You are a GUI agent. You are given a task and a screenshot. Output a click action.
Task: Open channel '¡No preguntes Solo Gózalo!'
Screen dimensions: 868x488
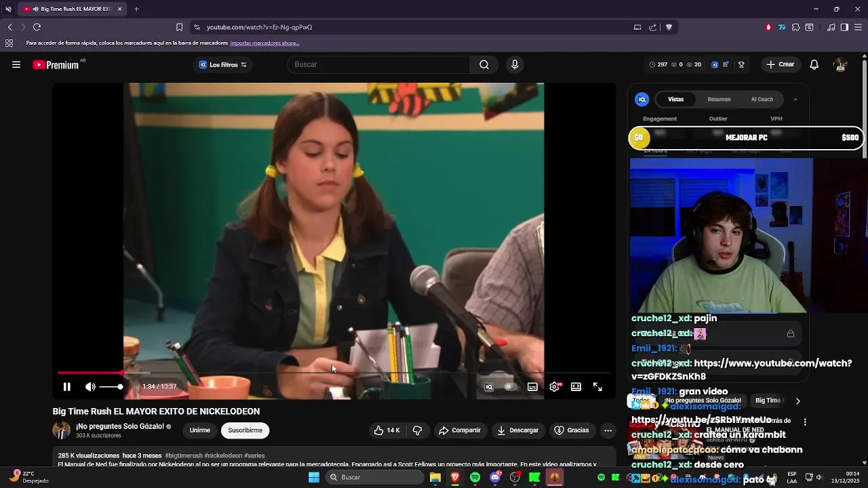click(120, 426)
